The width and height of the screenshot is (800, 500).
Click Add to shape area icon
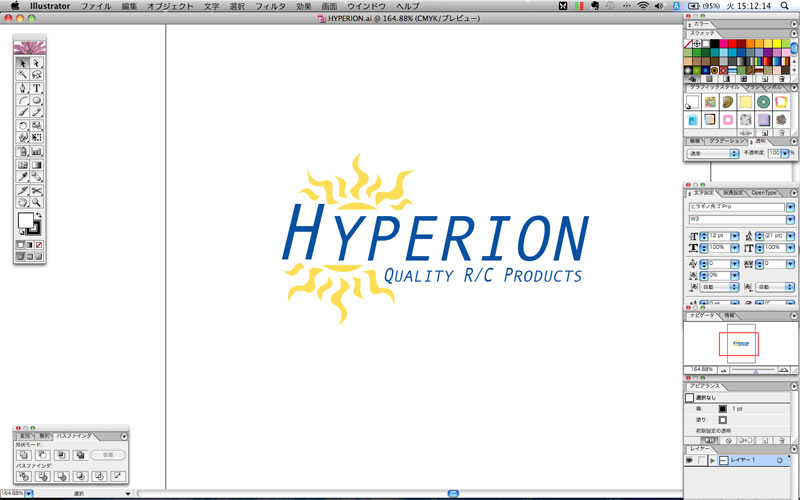click(24, 455)
